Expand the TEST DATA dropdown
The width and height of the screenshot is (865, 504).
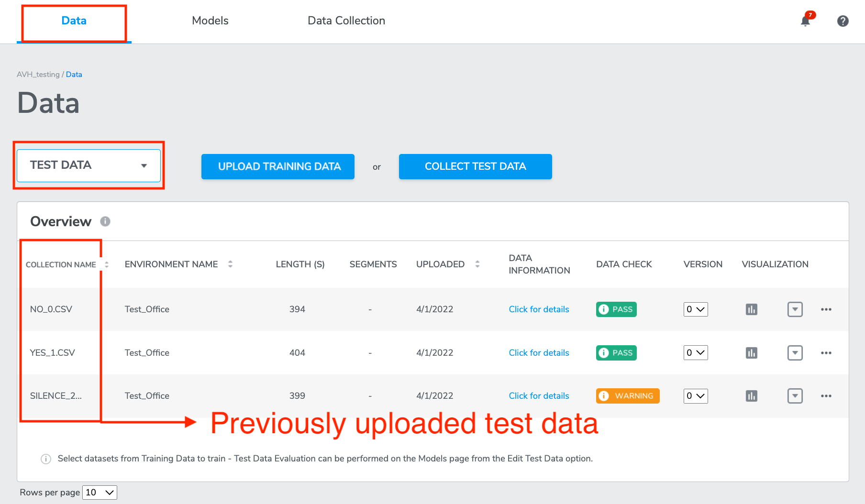coord(89,165)
